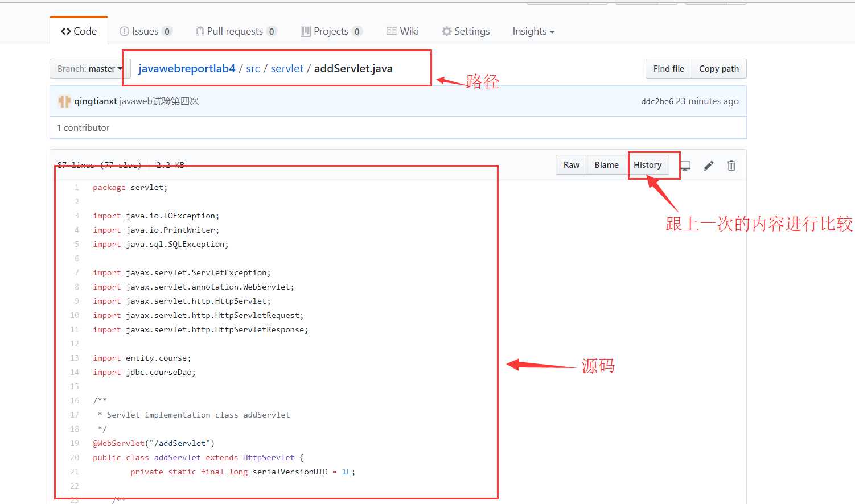
Task: Click the Projects count badge
Action: pos(357,31)
